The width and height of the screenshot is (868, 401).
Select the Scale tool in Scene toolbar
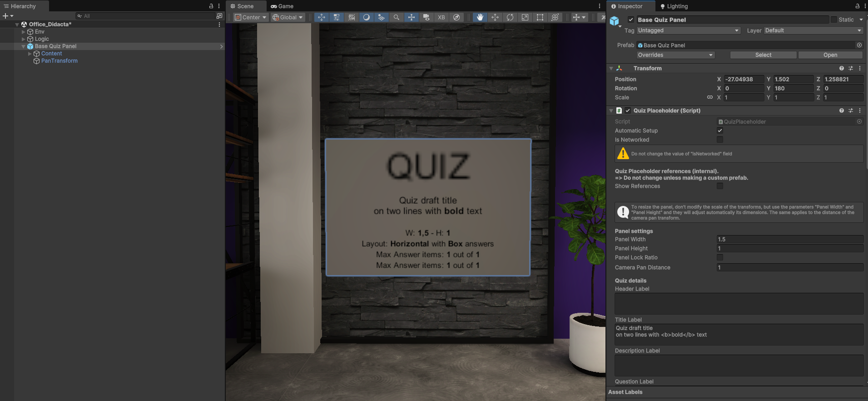click(525, 17)
